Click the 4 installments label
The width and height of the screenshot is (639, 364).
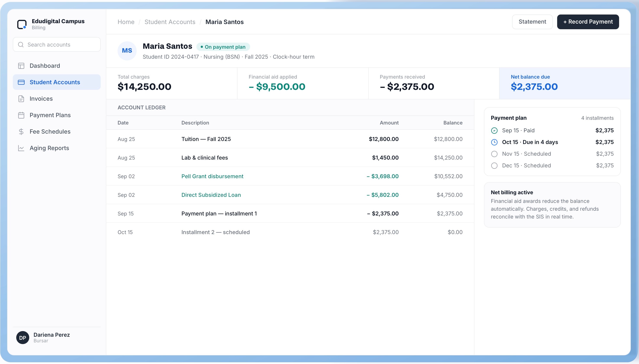[597, 118]
